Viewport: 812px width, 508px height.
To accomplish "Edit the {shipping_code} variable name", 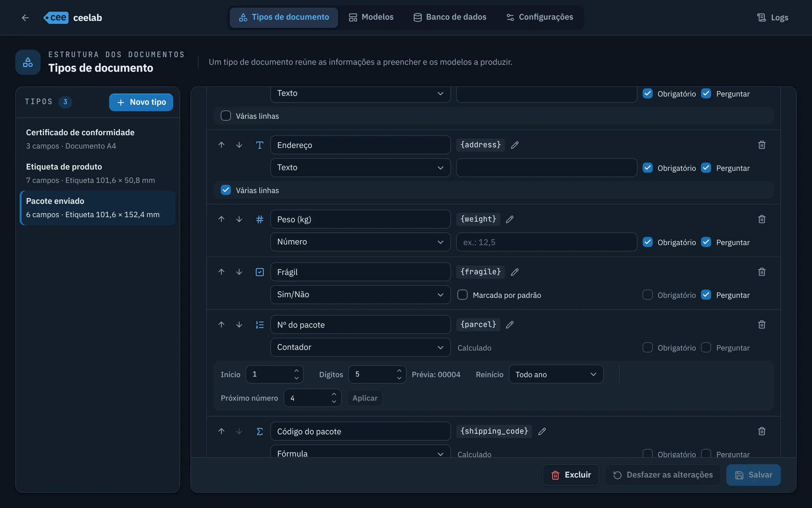I will [542, 431].
